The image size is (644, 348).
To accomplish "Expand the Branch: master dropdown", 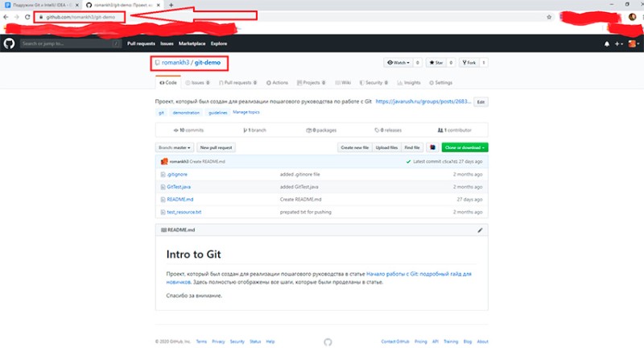I will (175, 147).
